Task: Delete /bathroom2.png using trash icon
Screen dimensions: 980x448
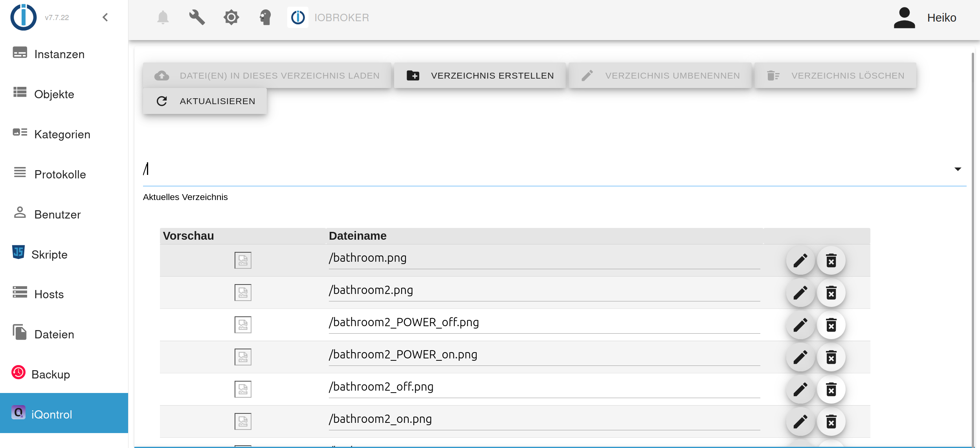Action: click(x=831, y=293)
